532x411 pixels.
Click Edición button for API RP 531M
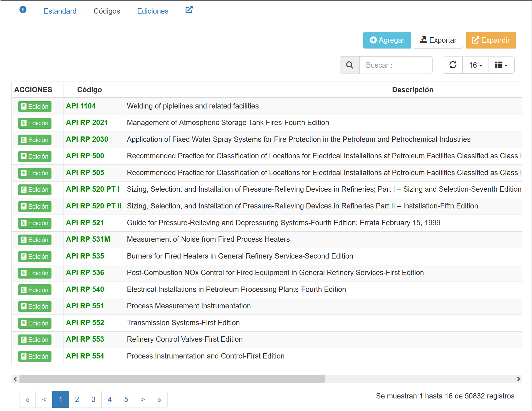click(35, 240)
